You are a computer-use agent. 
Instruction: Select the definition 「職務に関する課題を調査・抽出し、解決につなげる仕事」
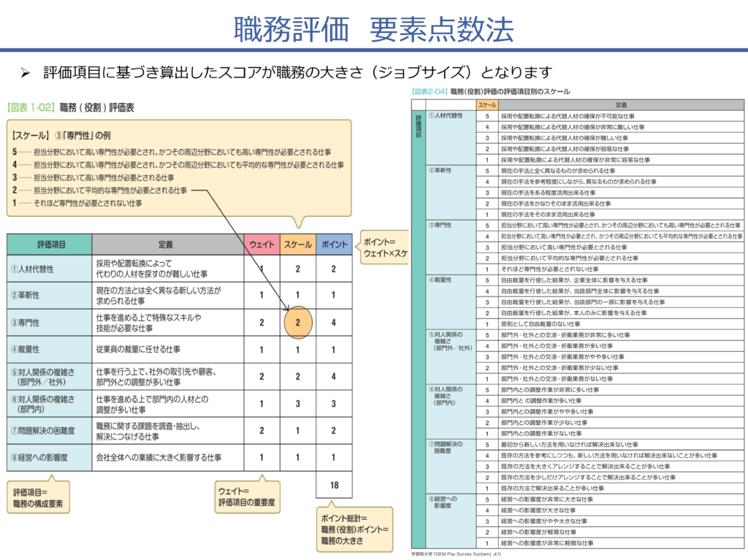pos(148,431)
